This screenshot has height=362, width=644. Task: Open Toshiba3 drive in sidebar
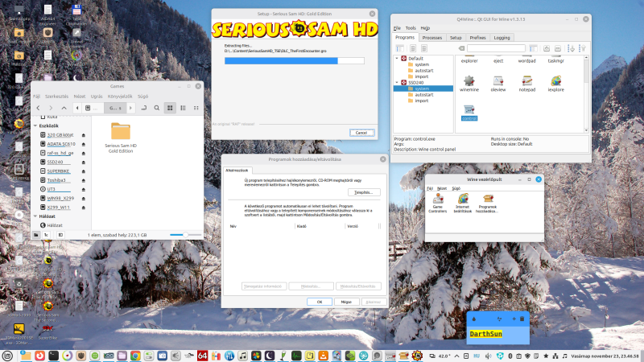pos(56,180)
